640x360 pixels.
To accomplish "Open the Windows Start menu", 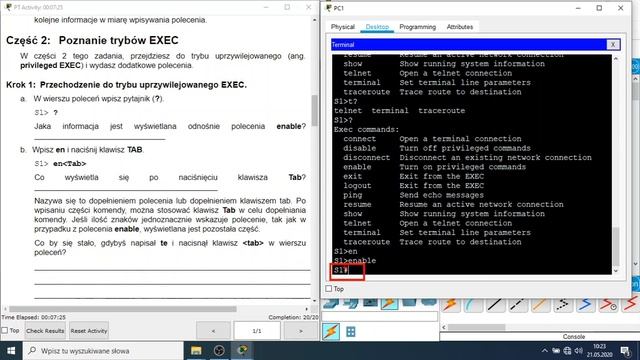I will (11, 351).
